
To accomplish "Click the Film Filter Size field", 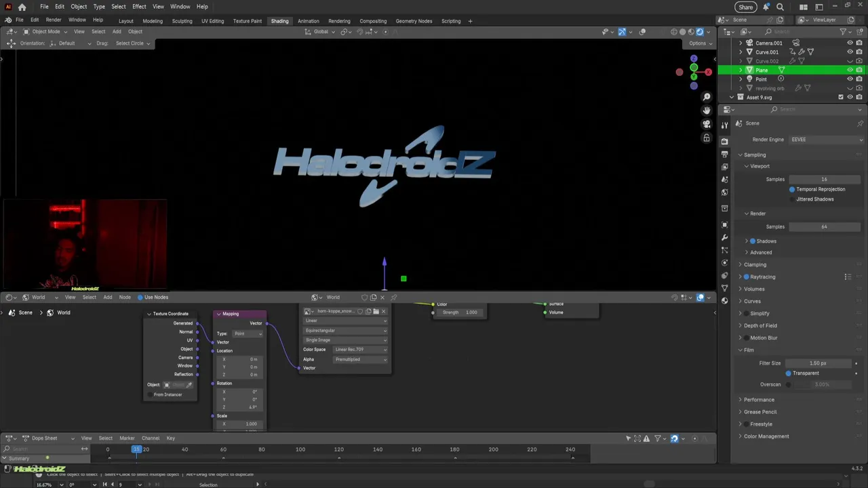I will (x=818, y=363).
